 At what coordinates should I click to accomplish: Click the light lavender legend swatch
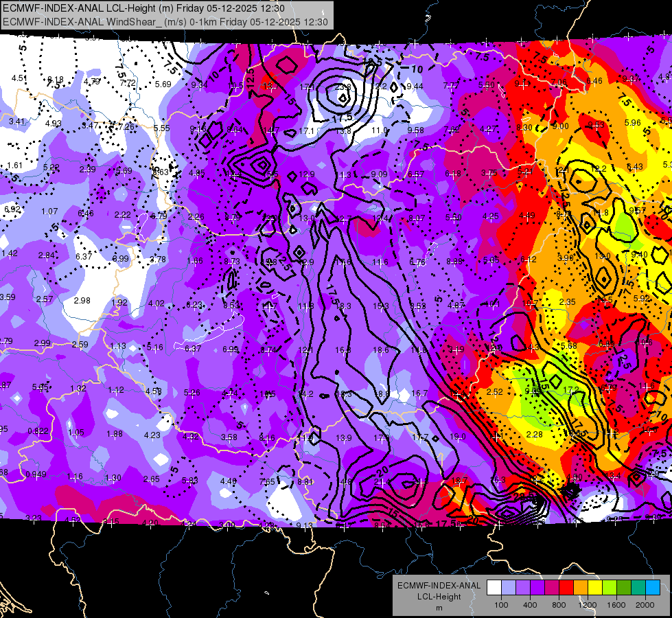pyautogui.click(x=509, y=588)
